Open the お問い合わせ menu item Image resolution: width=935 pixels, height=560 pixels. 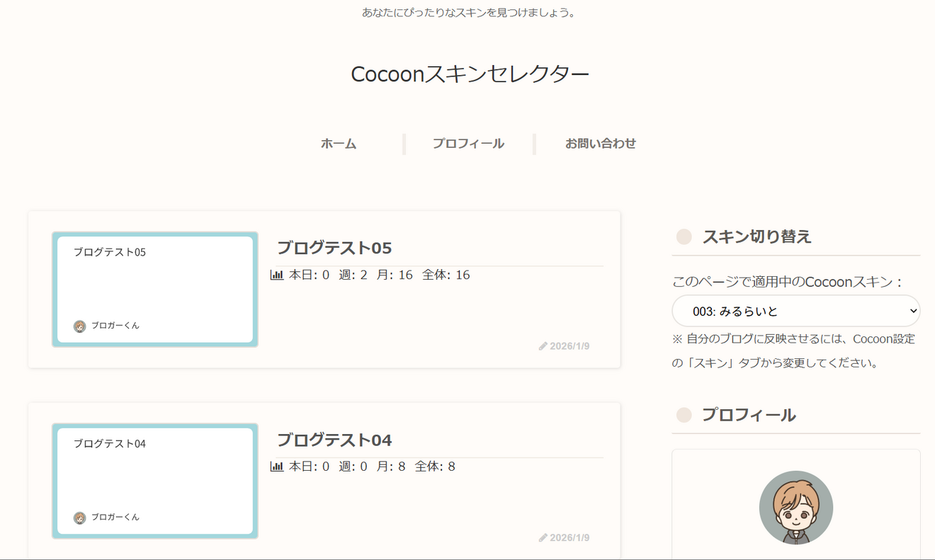[x=601, y=144]
